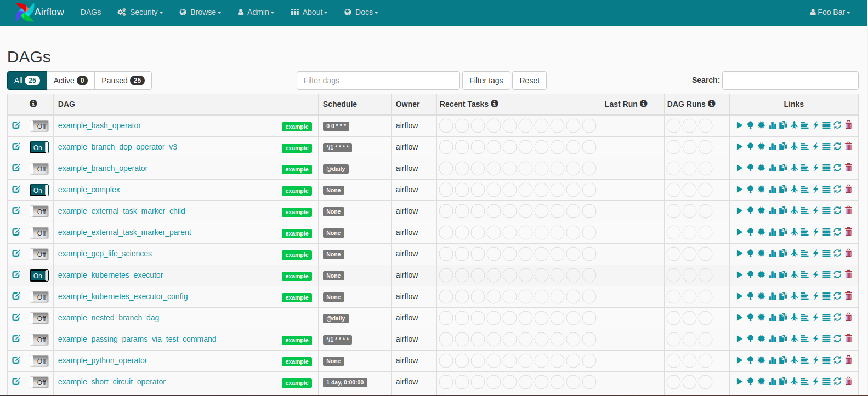Open Graph View icon for example_branch_operator

coord(761,168)
